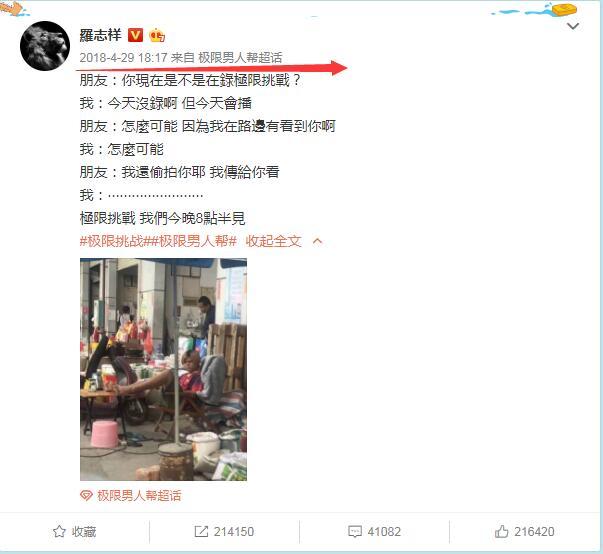The width and height of the screenshot is (603, 554).
Task: Open 极限男人帮超话 source link beside timestamp
Action: [x=240, y=58]
